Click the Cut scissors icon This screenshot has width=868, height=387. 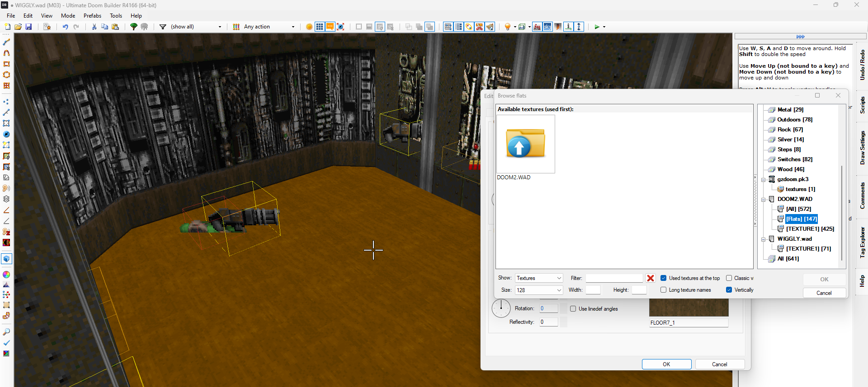[x=94, y=27]
